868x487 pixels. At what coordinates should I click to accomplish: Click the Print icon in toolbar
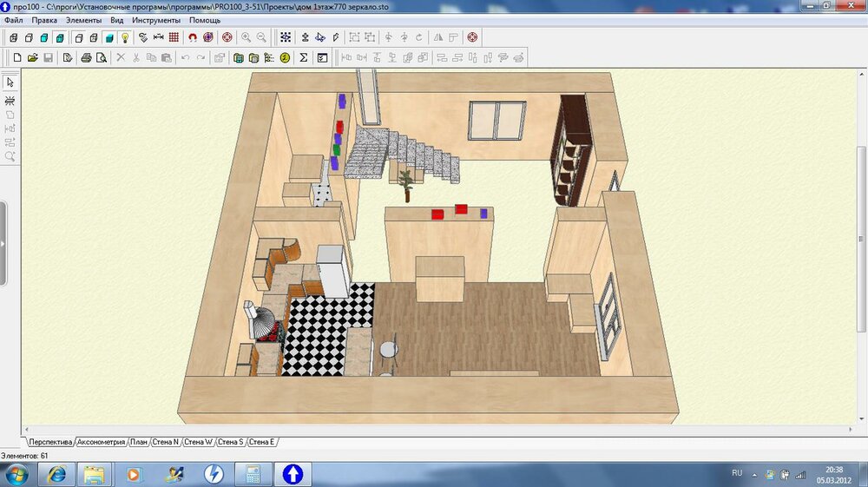[x=86, y=58]
